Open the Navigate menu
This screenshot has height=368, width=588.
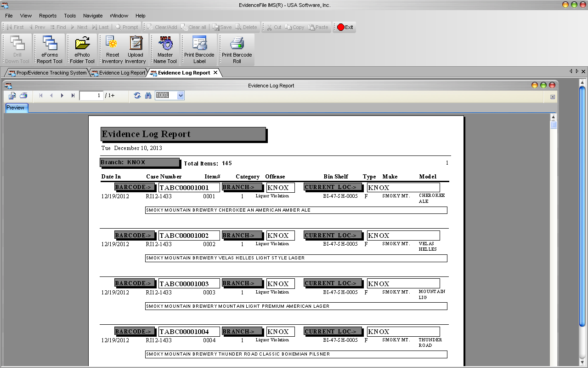(x=93, y=16)
